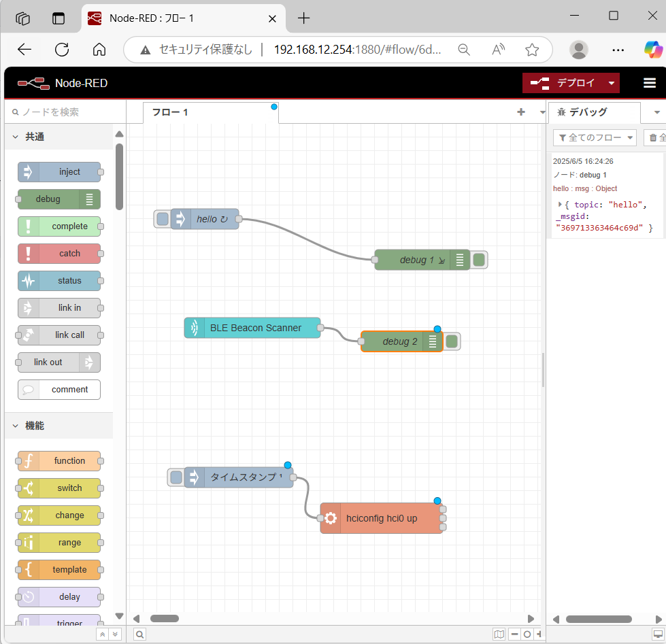Open a new browser tab

pos(303,18)
